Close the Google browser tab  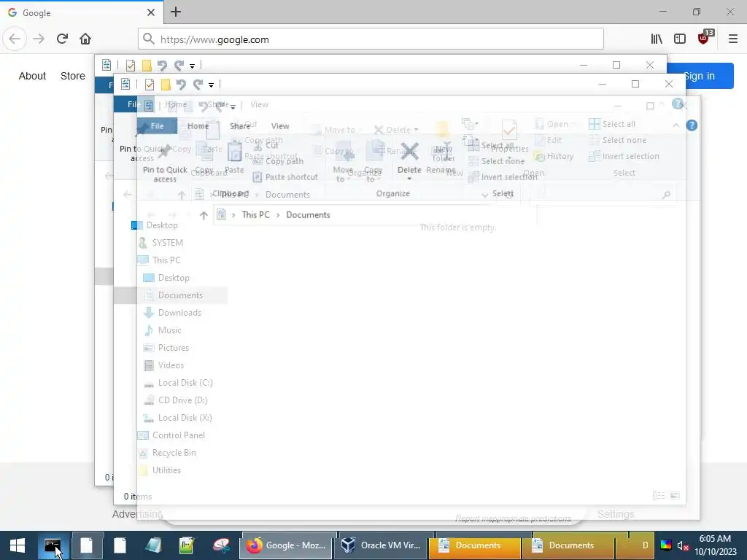pos(150,12)
